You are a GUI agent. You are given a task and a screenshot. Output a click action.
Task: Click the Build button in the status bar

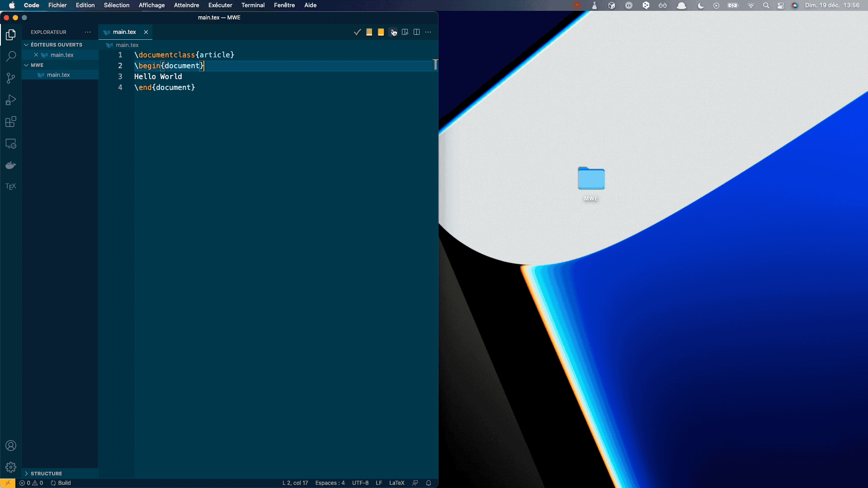point(61,483)
